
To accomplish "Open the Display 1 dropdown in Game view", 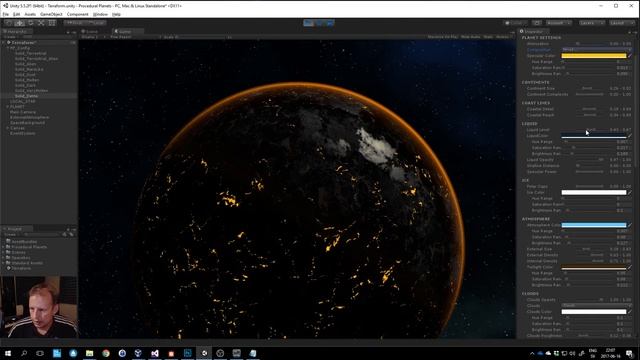I will click(x=93, y=37).
